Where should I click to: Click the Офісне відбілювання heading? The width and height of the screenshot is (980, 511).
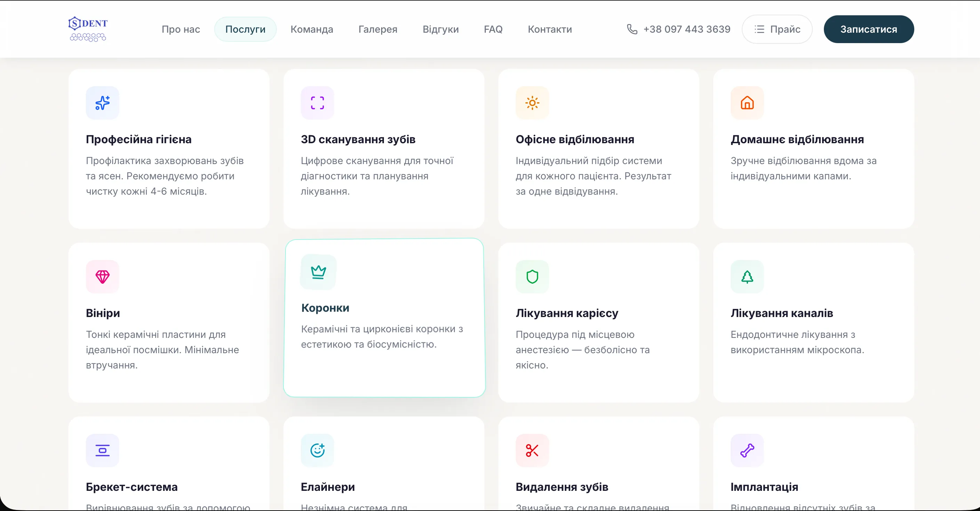coord(575,139)
